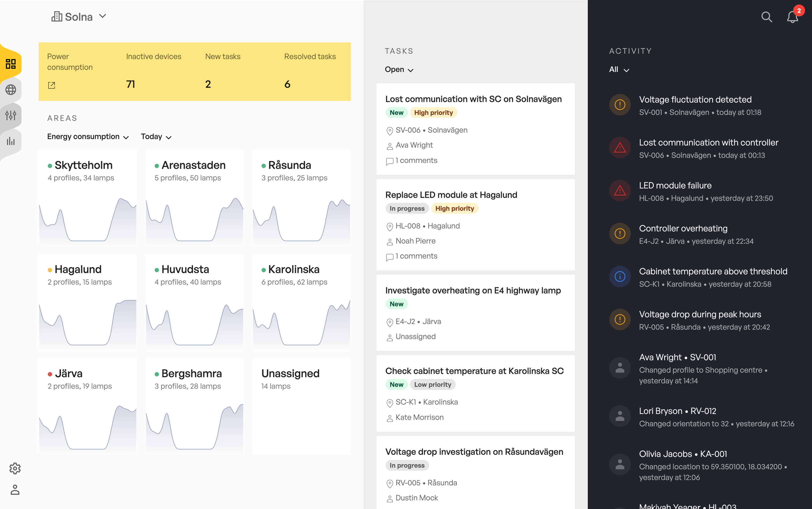Click location pin icon beside SV-006 Solnavägen

(390, 131)
